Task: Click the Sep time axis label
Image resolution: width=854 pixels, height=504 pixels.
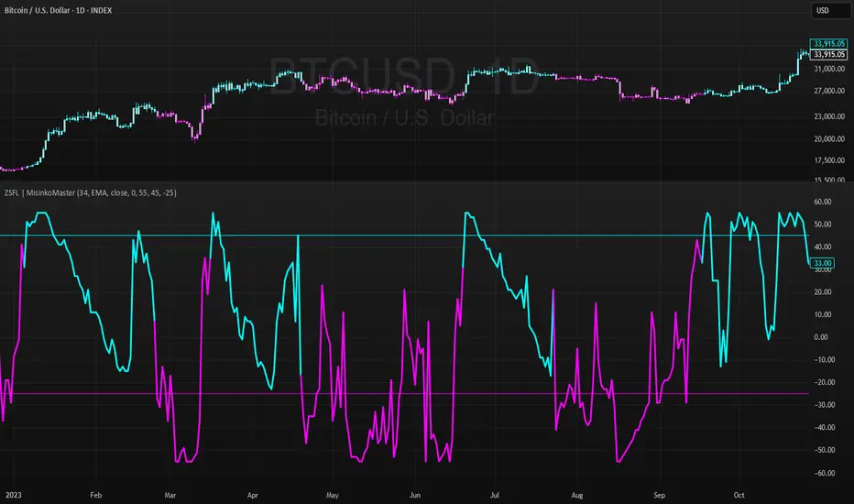Action: tap(659, 495)
